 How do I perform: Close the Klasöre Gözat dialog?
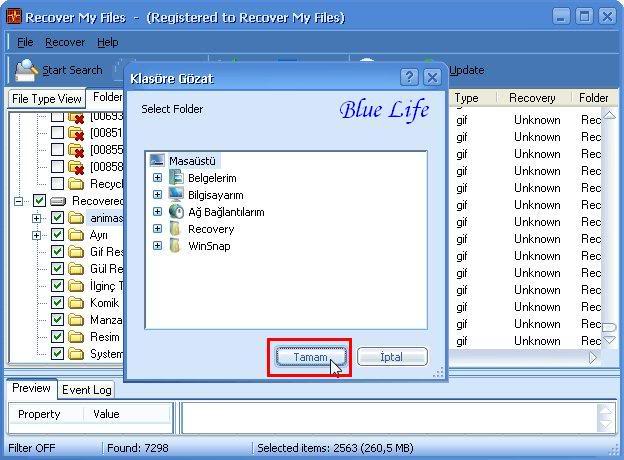click(432, 77)
